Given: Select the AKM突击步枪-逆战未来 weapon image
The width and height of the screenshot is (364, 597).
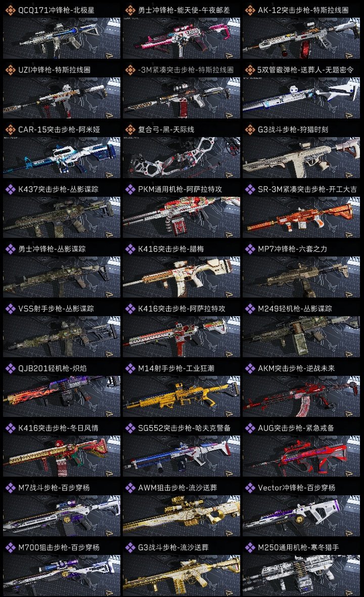Looking at the screenshot, I should [x=301, y=396].
